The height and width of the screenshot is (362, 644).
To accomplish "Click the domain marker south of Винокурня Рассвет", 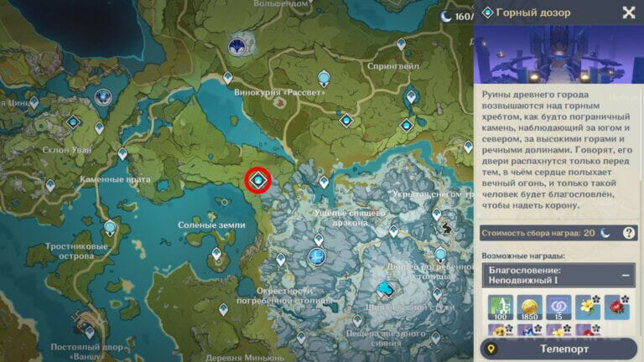I will (345, 120).
